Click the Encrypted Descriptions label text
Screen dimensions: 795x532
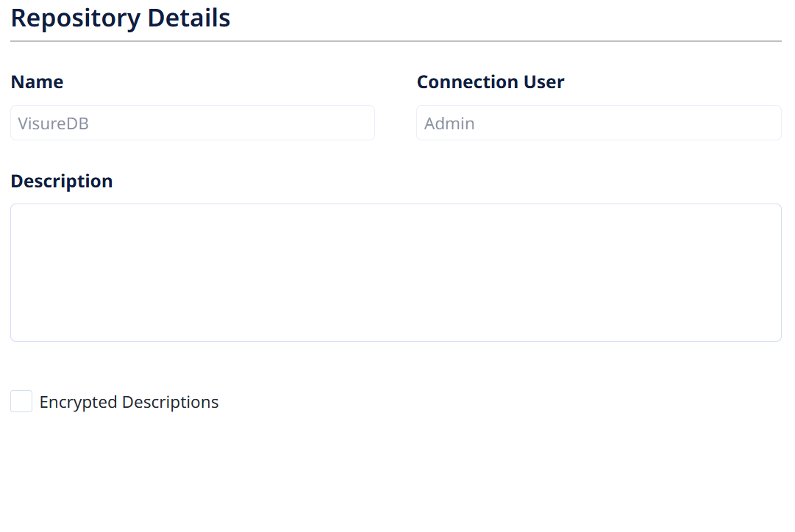(x=129, y=402)
